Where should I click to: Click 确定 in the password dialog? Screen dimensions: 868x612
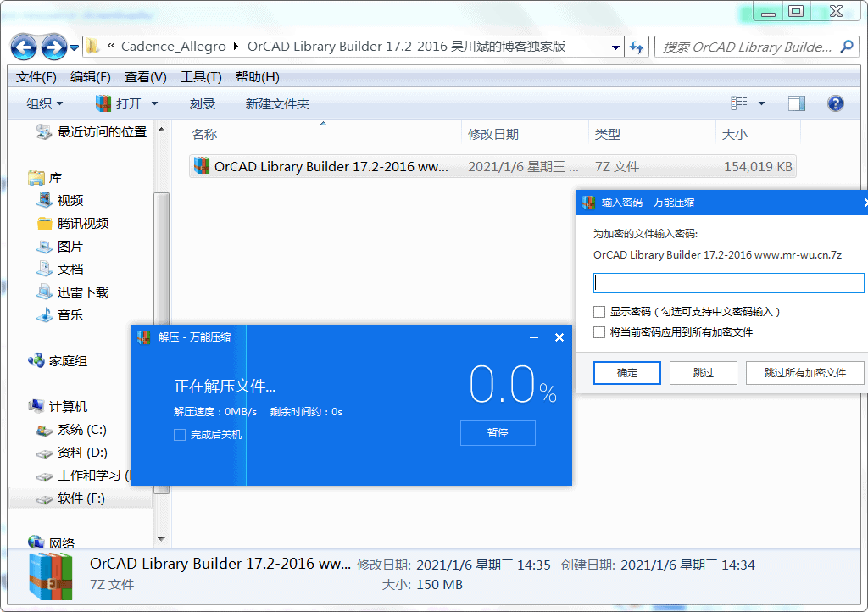coord(626,373)
